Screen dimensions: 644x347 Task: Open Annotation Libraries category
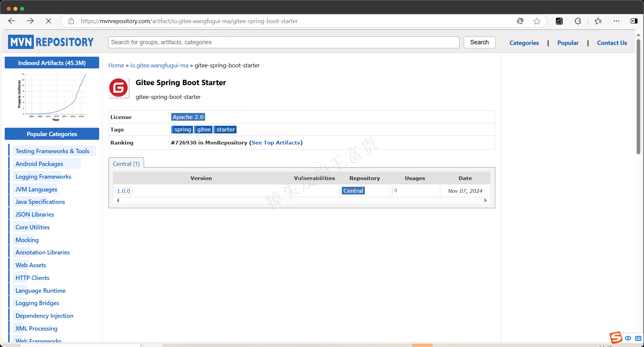[x=43, y=252]
